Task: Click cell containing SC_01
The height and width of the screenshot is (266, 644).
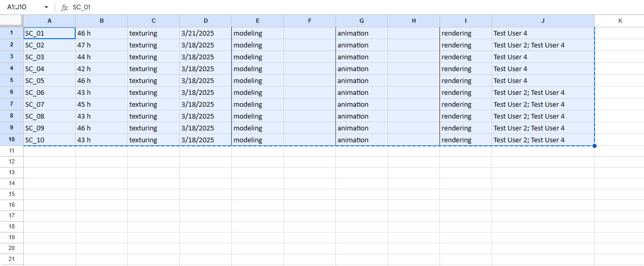Action: coord(49,33)
